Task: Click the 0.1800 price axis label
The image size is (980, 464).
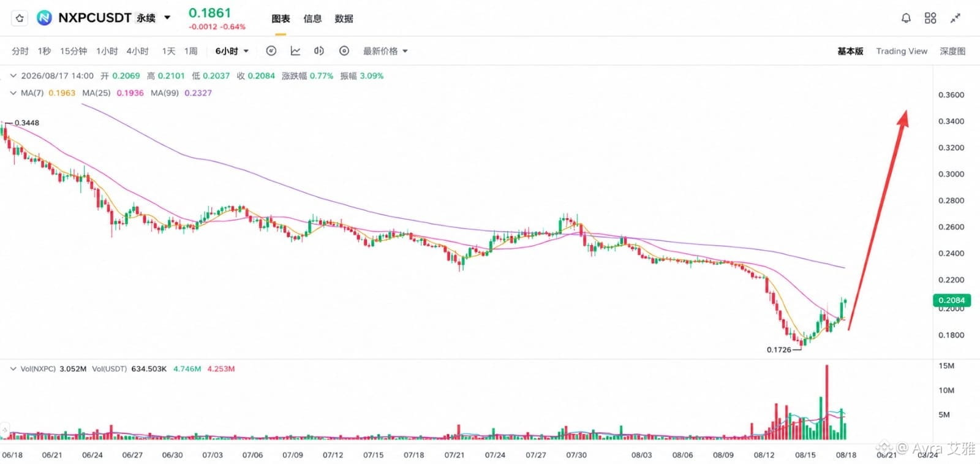Action: coord(951,335)
